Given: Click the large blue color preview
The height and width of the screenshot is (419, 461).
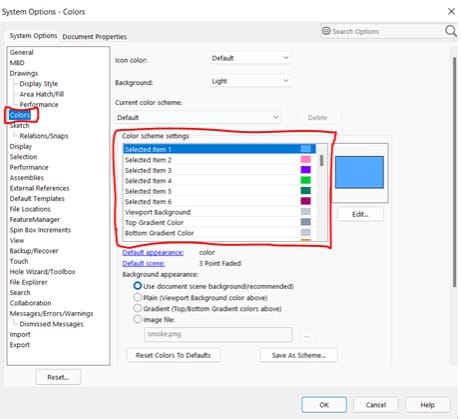Looking at the screenshot, I should pos(359,172).
